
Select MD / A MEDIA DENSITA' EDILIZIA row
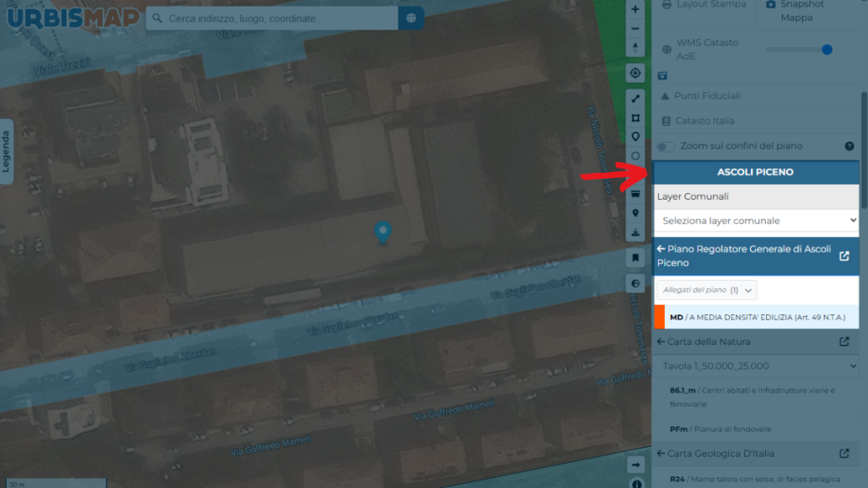point(756,318)
